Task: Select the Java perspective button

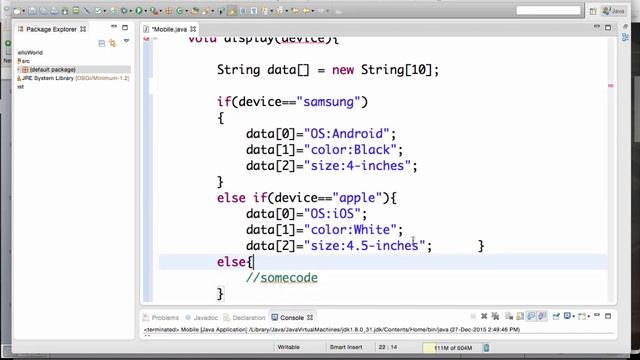Action: [613, 11]
